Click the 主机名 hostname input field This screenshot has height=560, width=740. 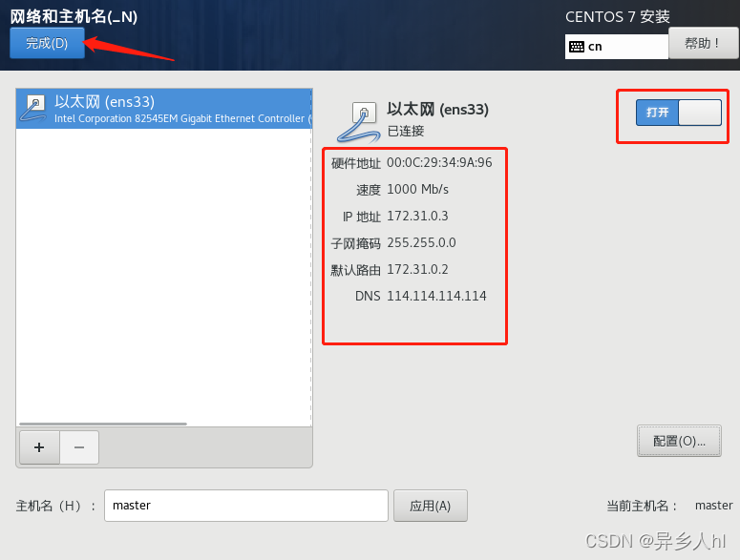point(246,506)
